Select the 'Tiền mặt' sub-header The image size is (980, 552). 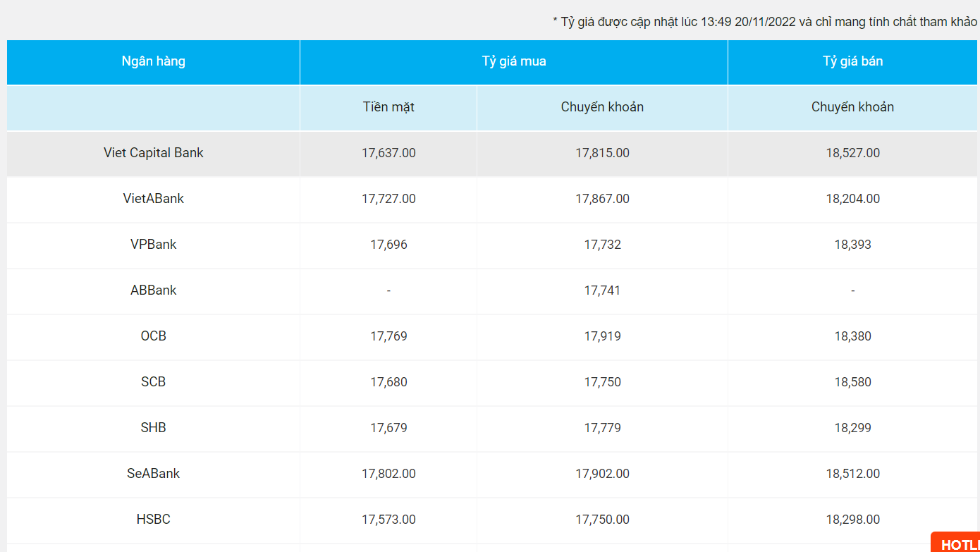coord(388,107)
